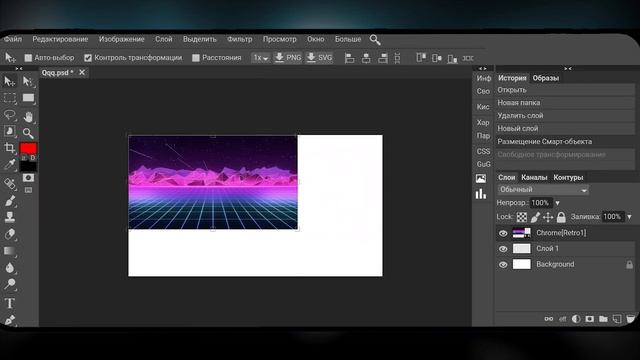Toggle the Расстояния checkbox

(x=196, y=58)
